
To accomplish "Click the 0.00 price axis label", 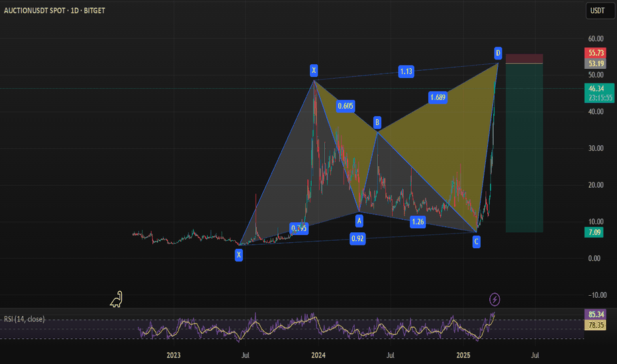I will pos(594,259).
